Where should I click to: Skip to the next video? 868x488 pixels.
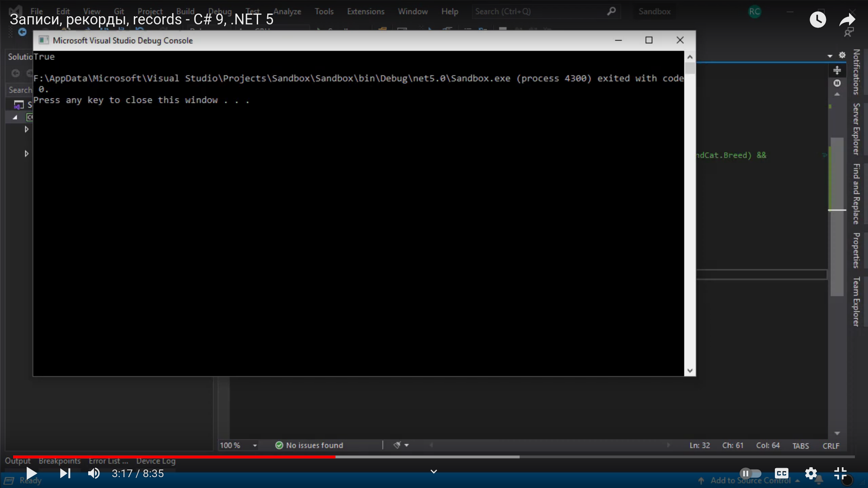[x=65, y=473]
